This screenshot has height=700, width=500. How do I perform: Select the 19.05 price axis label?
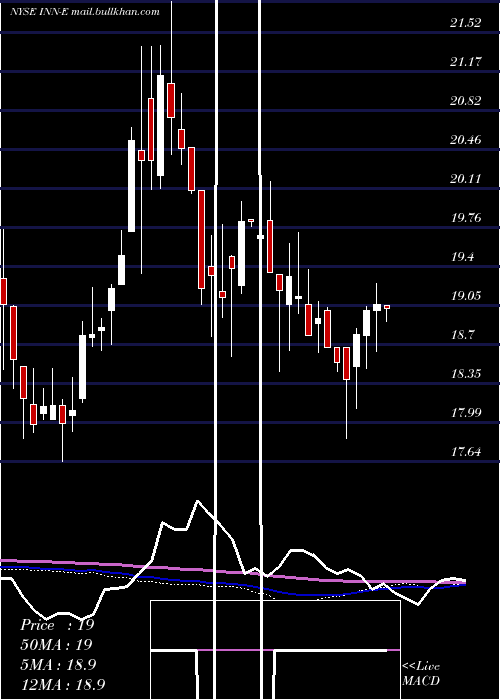pos(466,296)
